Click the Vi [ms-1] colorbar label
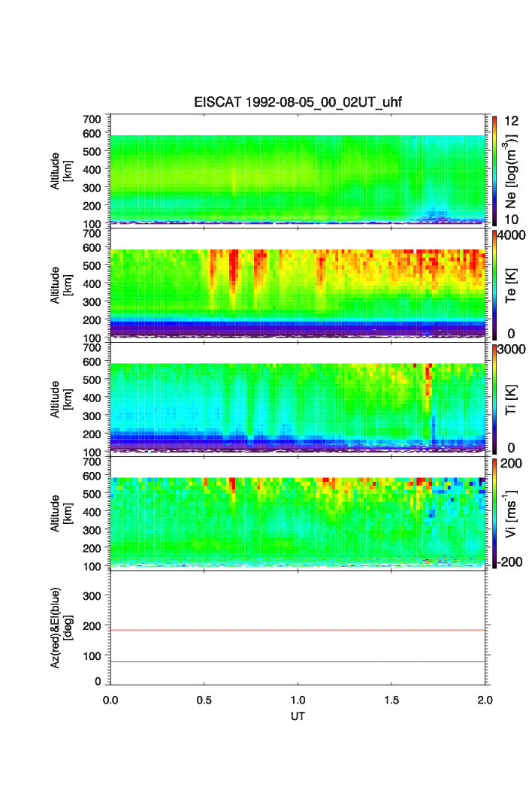The image size is (532, 799). click(x=511, y=513)
